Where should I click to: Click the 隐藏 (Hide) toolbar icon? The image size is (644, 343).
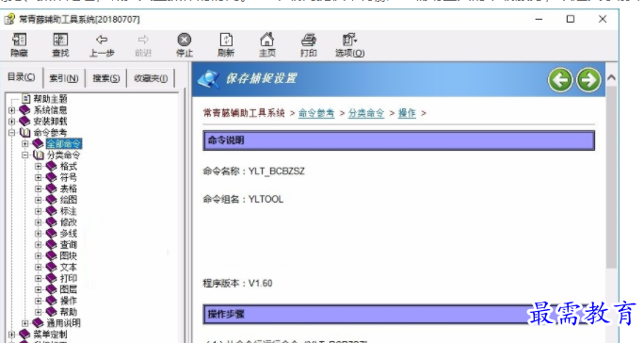click(x=20, y=45)
